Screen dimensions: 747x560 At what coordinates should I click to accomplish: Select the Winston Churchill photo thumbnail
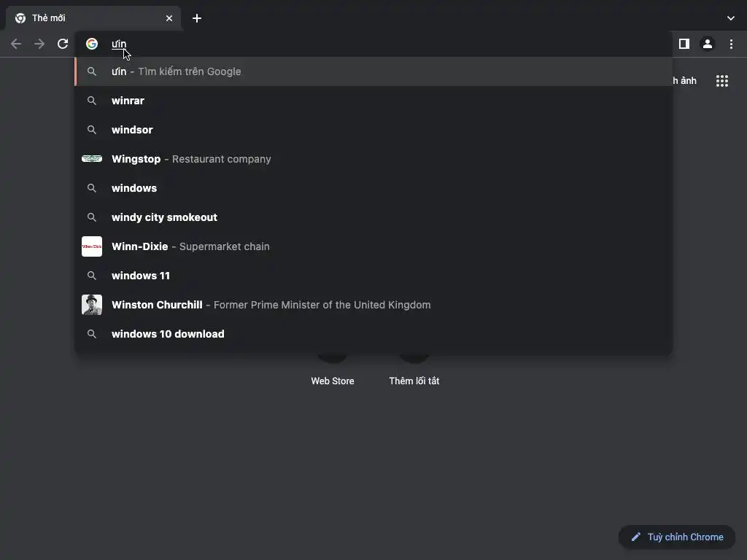[92, 305]
